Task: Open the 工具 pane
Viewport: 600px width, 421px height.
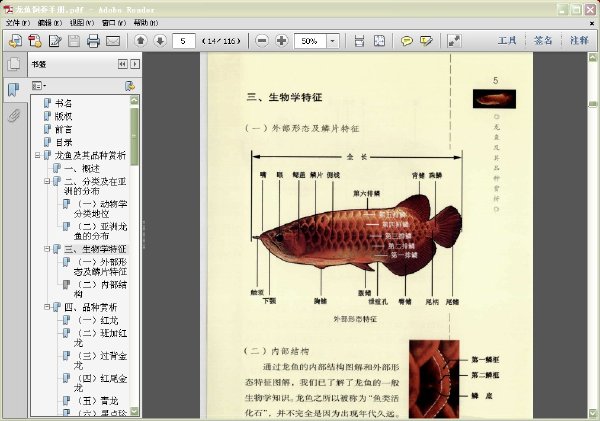Action: click(x=507, y=40)
